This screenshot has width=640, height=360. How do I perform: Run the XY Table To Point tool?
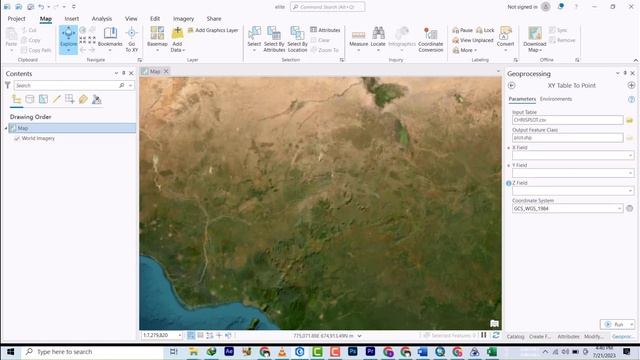click(615, 324)
